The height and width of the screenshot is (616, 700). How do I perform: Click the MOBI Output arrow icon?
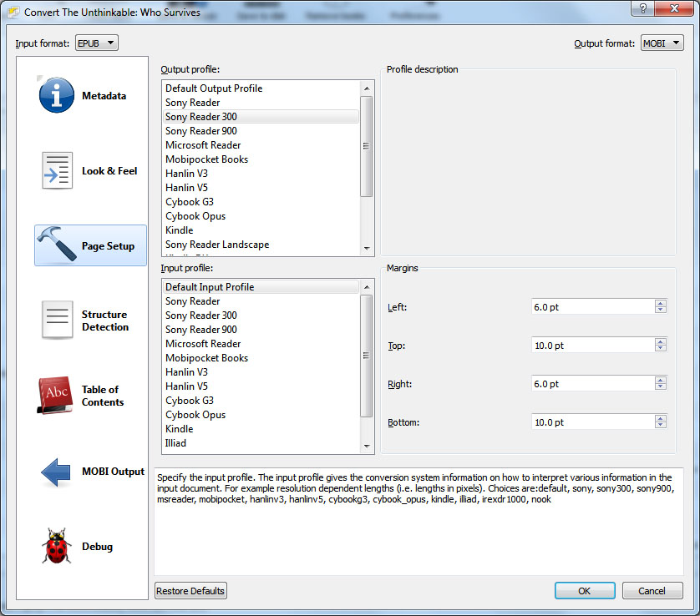point(56,472)
